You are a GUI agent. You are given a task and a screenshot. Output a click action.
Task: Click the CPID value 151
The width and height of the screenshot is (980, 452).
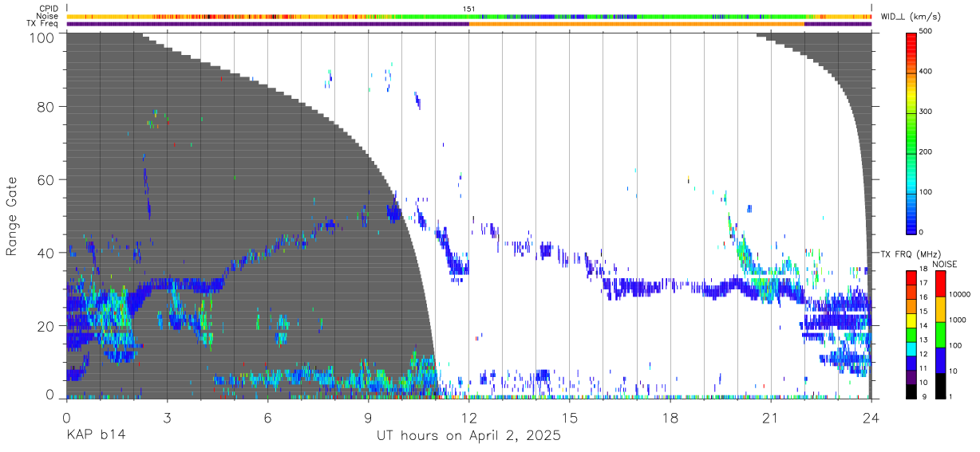click(x=469, y=9)
